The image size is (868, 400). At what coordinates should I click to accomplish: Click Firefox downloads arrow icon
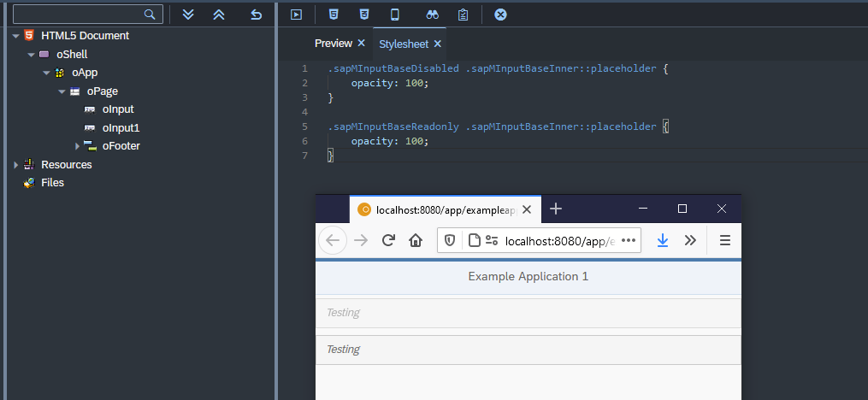click(662, 241)
